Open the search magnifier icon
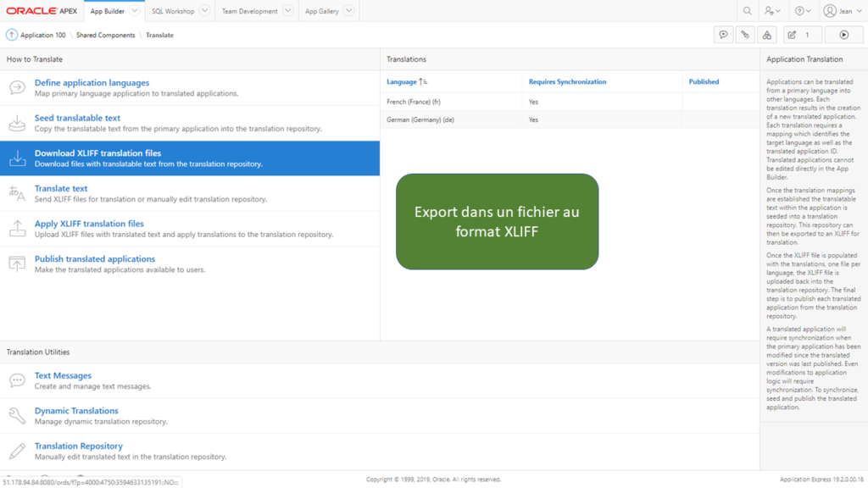The width and height of the screenshot is (868, 488). coord(748,11)
